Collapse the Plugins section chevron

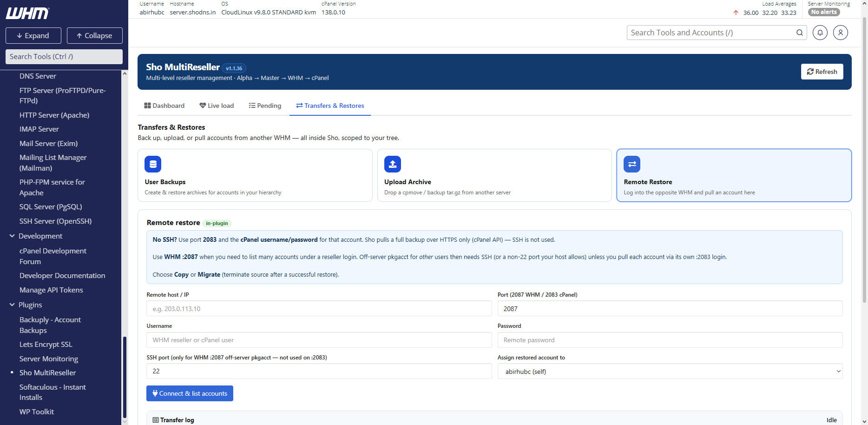tap(12, 305)
